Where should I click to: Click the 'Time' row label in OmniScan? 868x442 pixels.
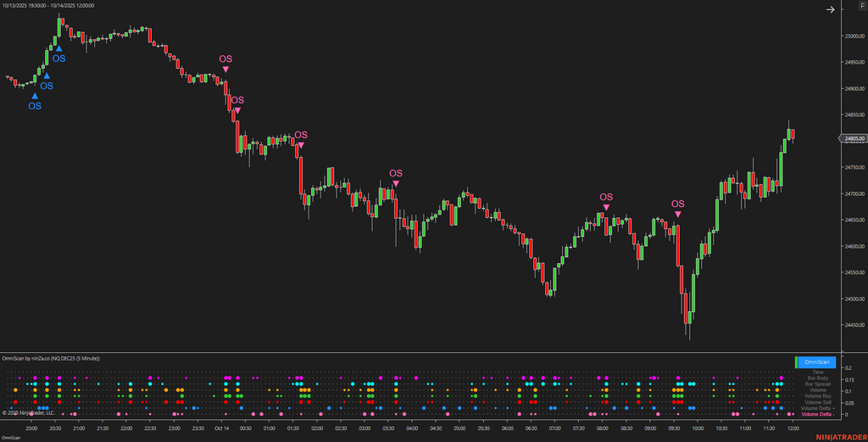(818, 372)
